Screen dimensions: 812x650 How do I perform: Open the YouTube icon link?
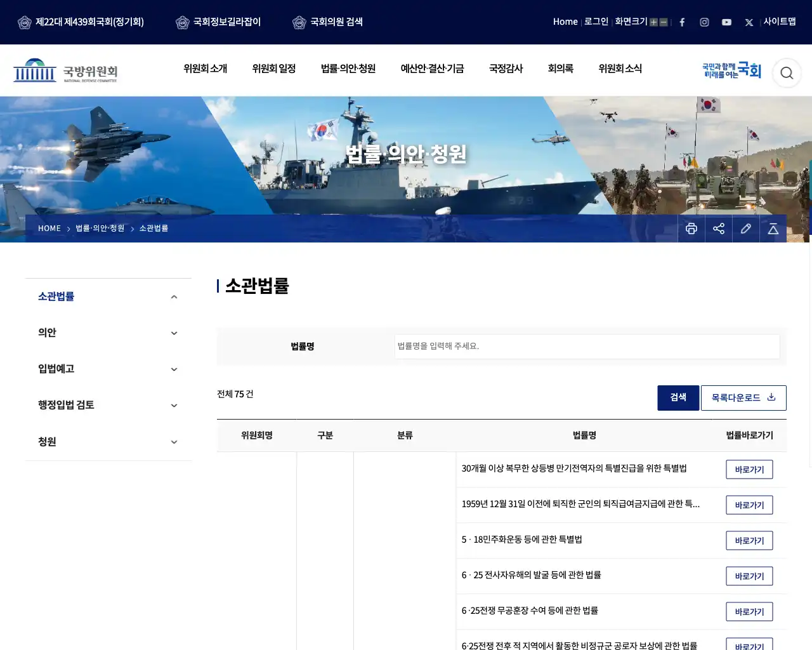tap(726, 22)
